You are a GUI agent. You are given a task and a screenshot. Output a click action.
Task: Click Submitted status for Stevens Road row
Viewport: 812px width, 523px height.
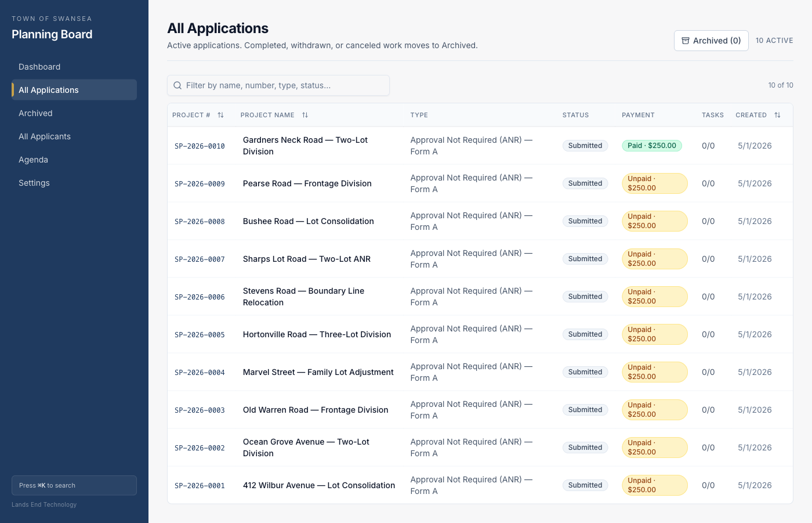pos(585,297)
